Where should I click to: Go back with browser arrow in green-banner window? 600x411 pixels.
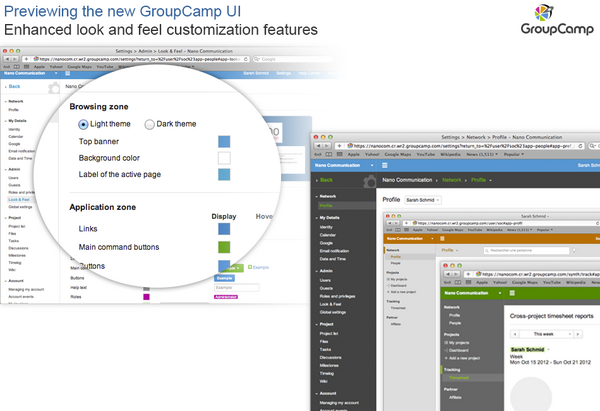click(x=447, y=274)
